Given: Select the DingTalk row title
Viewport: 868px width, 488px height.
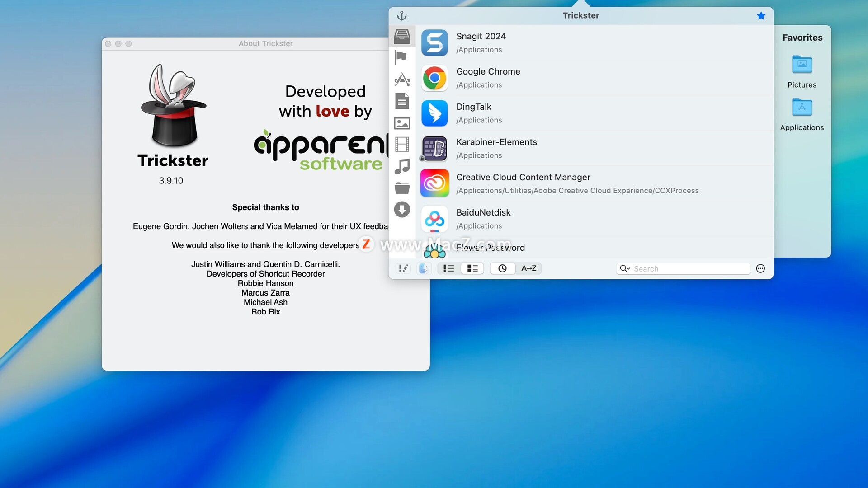Looking at the screenshot, I should click(474, 107).
